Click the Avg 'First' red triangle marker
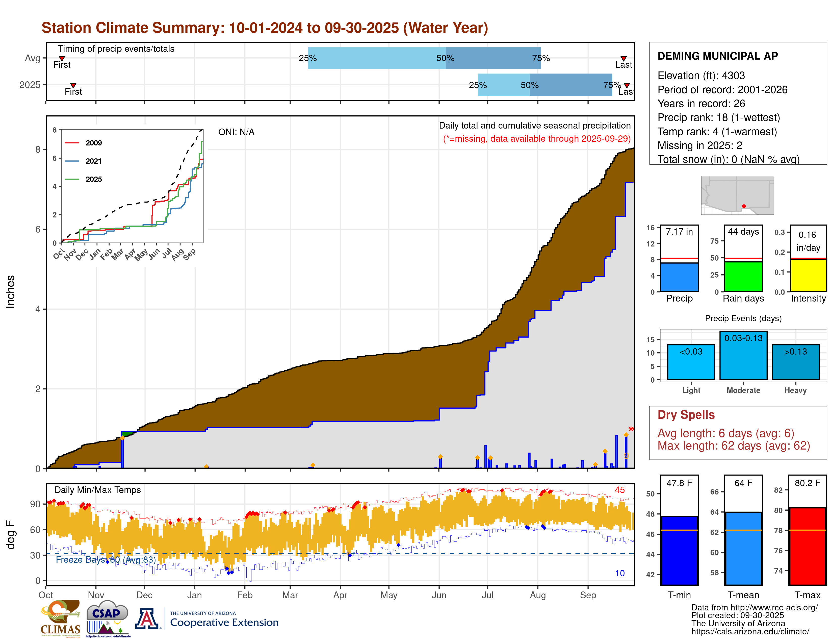This screenshot has width=833, height=644. coord(62,58)
